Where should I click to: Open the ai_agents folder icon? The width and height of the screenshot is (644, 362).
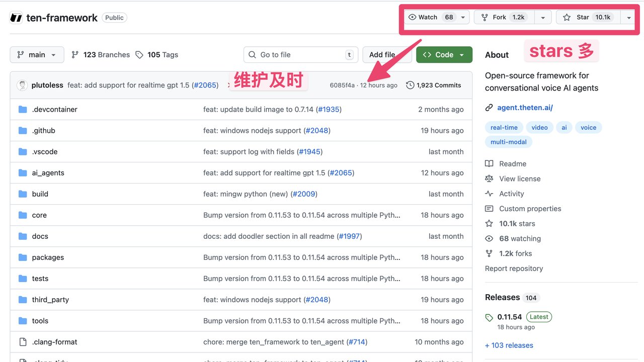23,172
